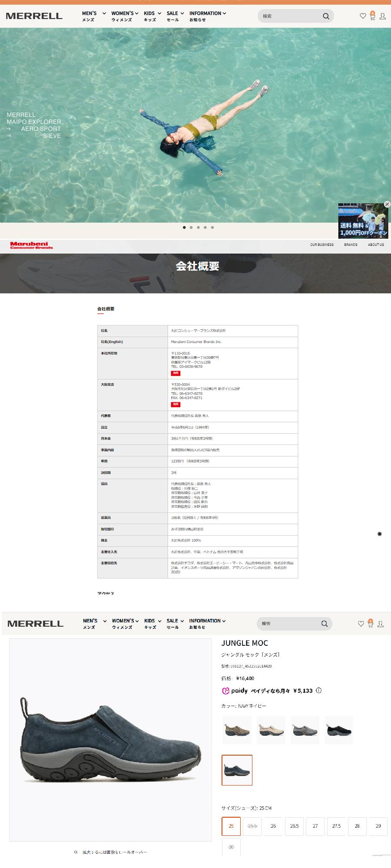Select the black Jungle Moc color swatch
Viewport: 391px width, 868px height.
tap(339, 730)
